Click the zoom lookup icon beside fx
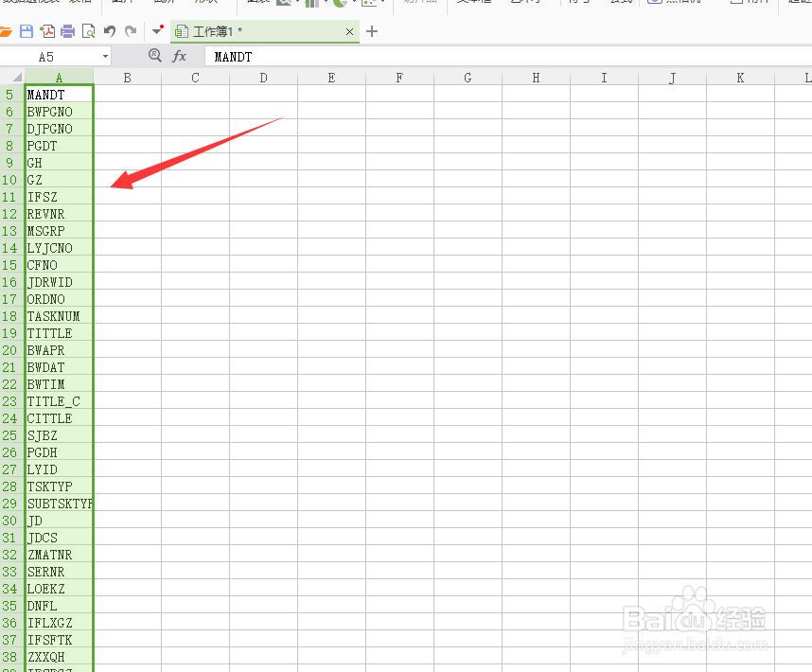This screenshot has height=672, width=812. (x=155, y=56)
